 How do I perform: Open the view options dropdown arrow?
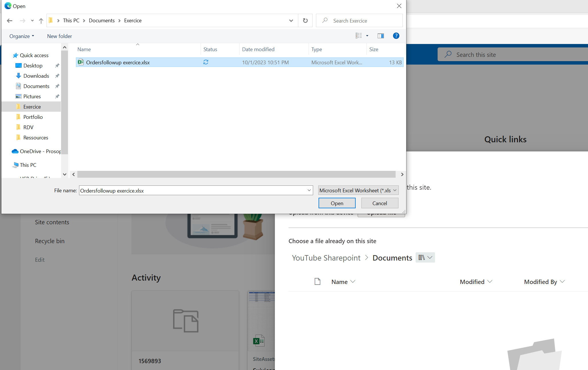coord(367,36)
